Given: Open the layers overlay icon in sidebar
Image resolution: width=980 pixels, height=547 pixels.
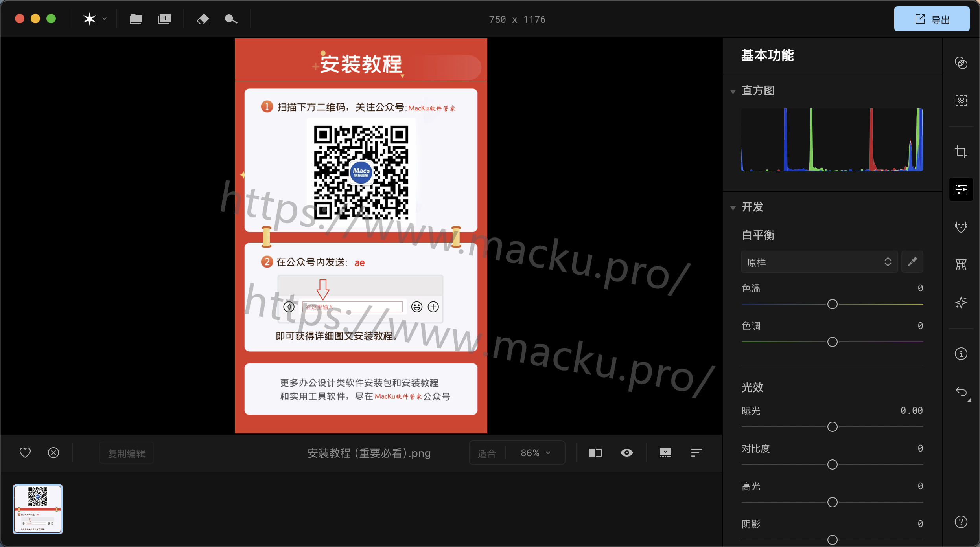Looking at the screenshot, I should pos(961,63).
